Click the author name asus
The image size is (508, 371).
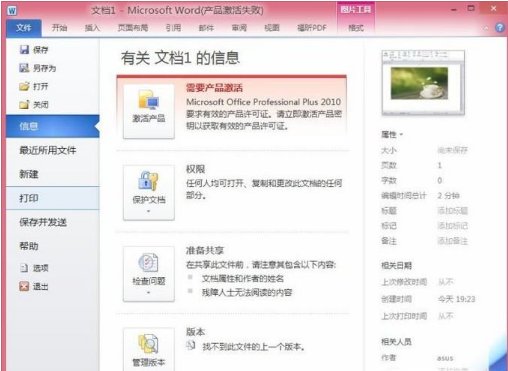tap(445, 358)
